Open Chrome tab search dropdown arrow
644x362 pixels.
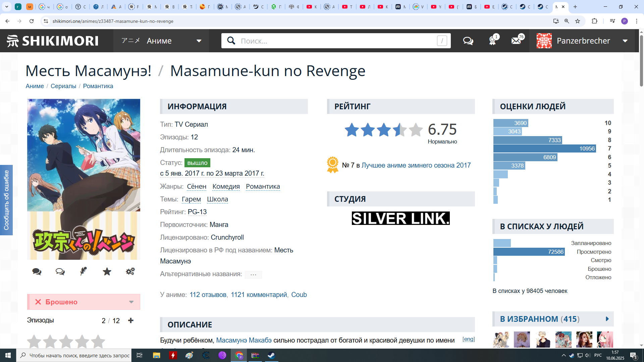pos(7,7)
